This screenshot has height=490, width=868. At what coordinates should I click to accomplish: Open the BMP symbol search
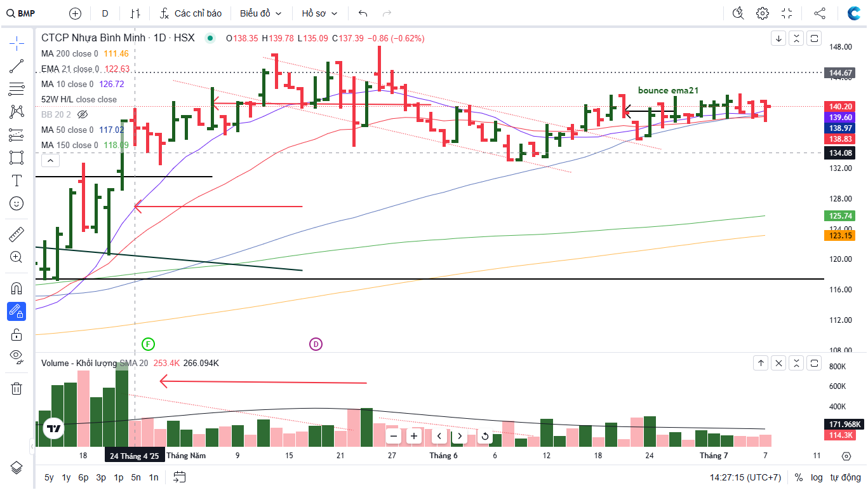click(21, 13)
